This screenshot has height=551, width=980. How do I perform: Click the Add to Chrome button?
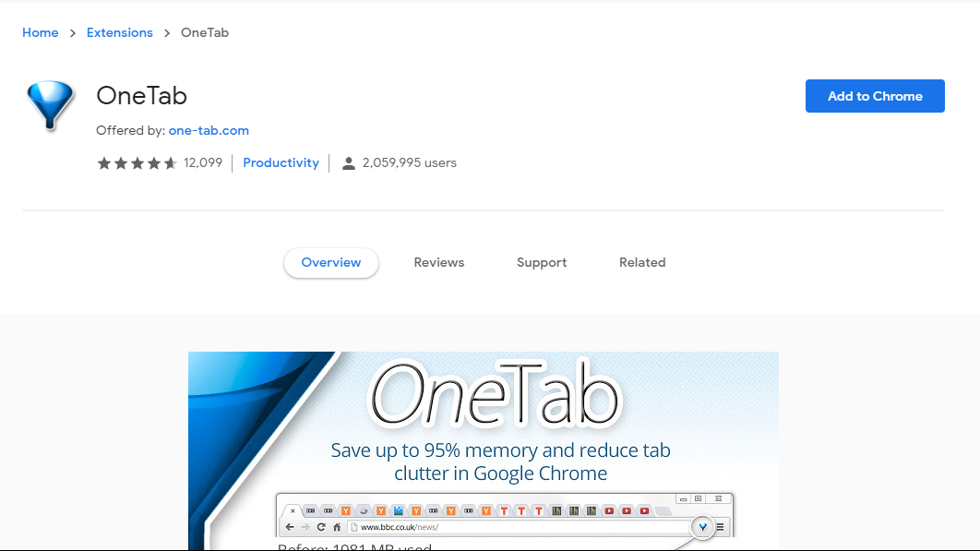874,95
